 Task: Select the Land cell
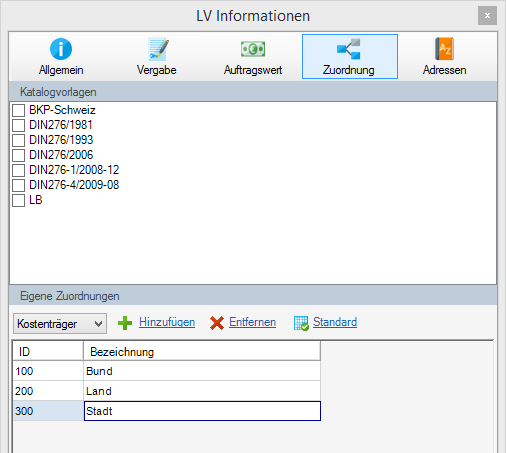(x=202, y=391)
